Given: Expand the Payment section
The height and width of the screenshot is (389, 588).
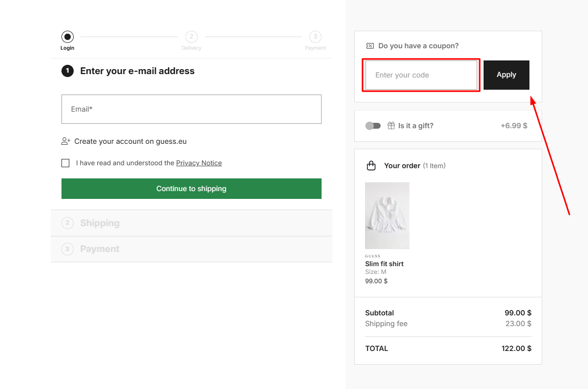Looking at the screenshot, I should 191,249.
